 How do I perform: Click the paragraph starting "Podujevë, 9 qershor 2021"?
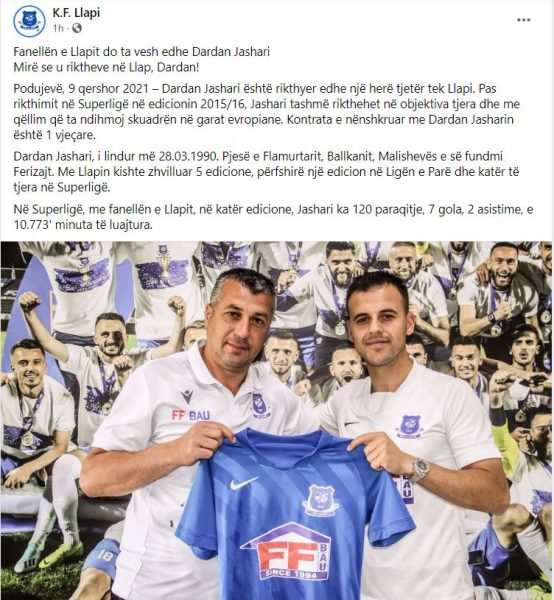[267, 112]
